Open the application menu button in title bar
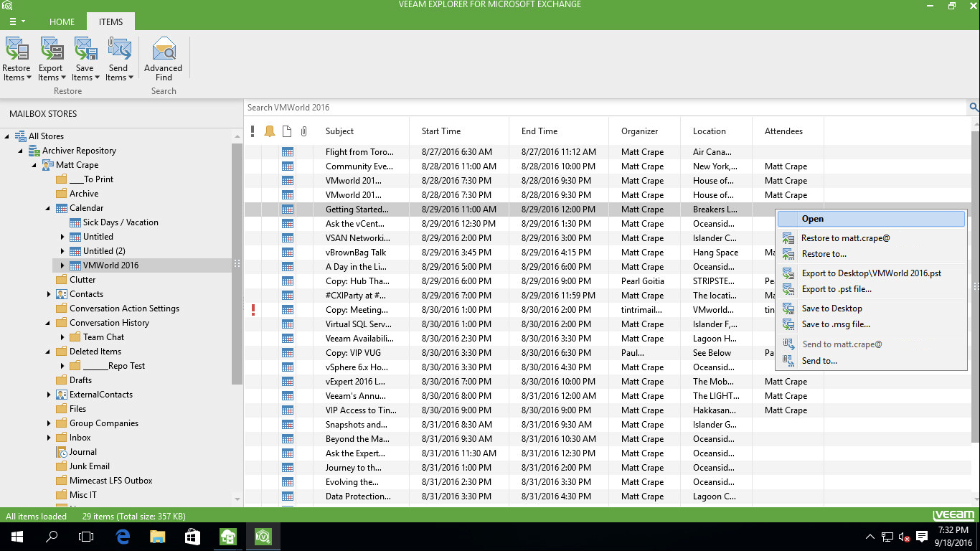Image resolution: width=980 pixels, height=551 pixels. tap(18, 22)
